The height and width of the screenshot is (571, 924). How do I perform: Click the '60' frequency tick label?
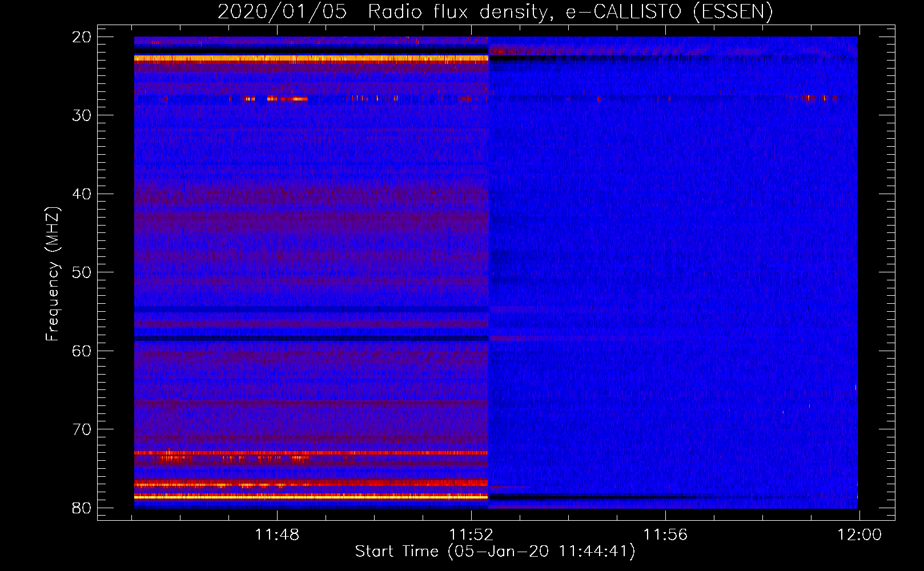click(x=82, y=351)
